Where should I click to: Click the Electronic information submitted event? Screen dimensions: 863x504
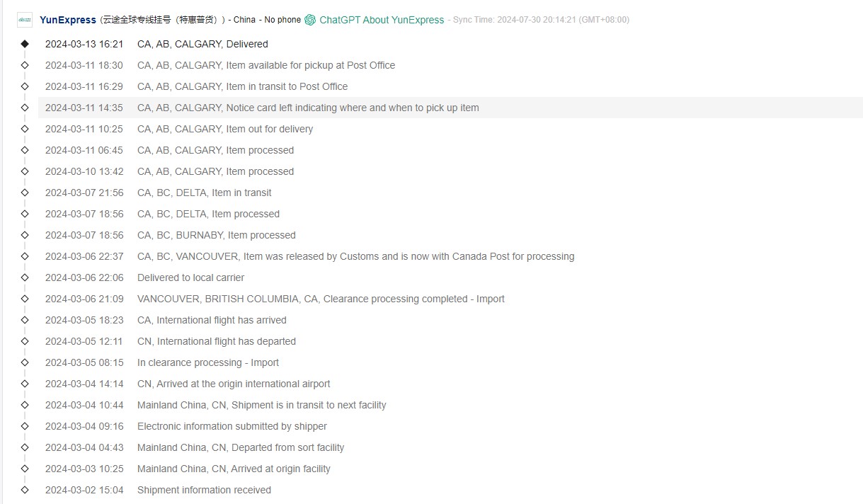coord(232,426)
